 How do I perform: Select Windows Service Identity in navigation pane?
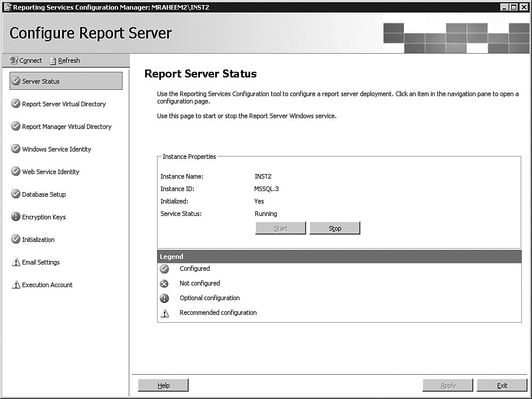[x=56, y=149]
